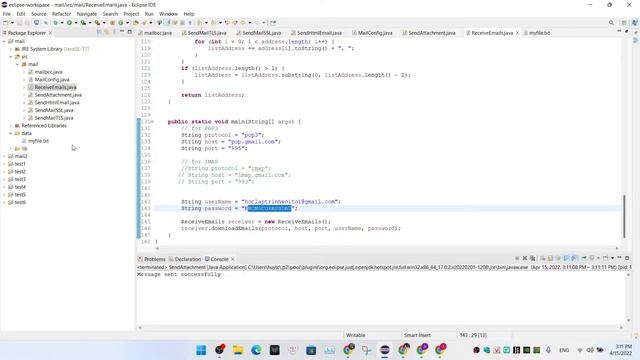Switch to SendMailTLS.java editor tab

[204, 33]
